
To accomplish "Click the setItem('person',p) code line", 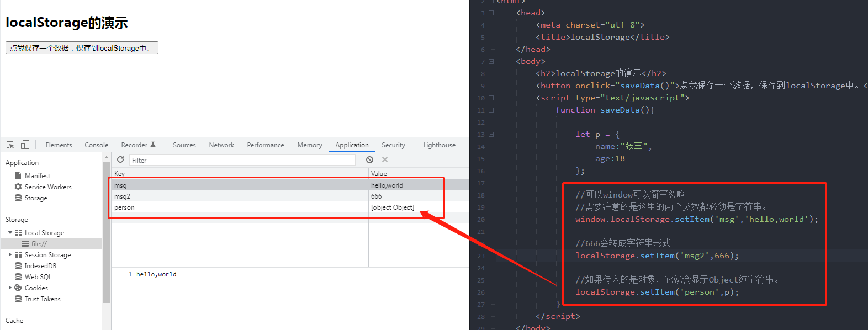I will point(657,292).
